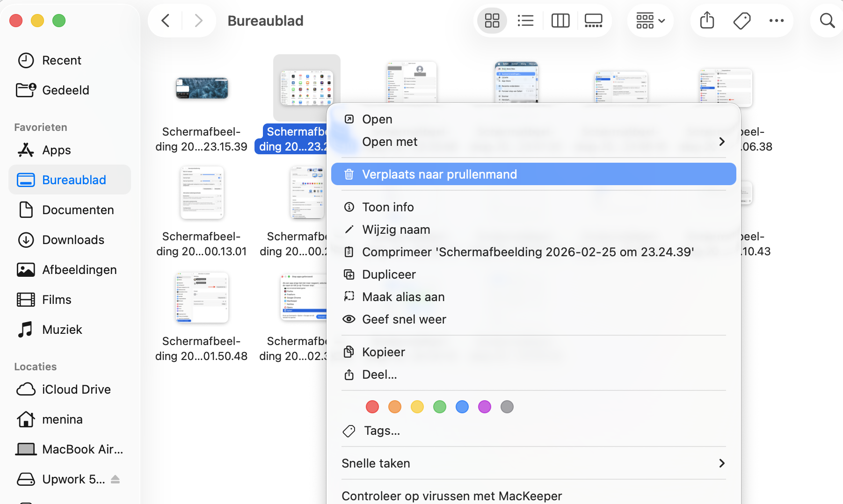Select the Schermafbeelding 20...23.15.39 thumbnail
Viewport: 843px width, 504px height.
click(x=201, y=88)
